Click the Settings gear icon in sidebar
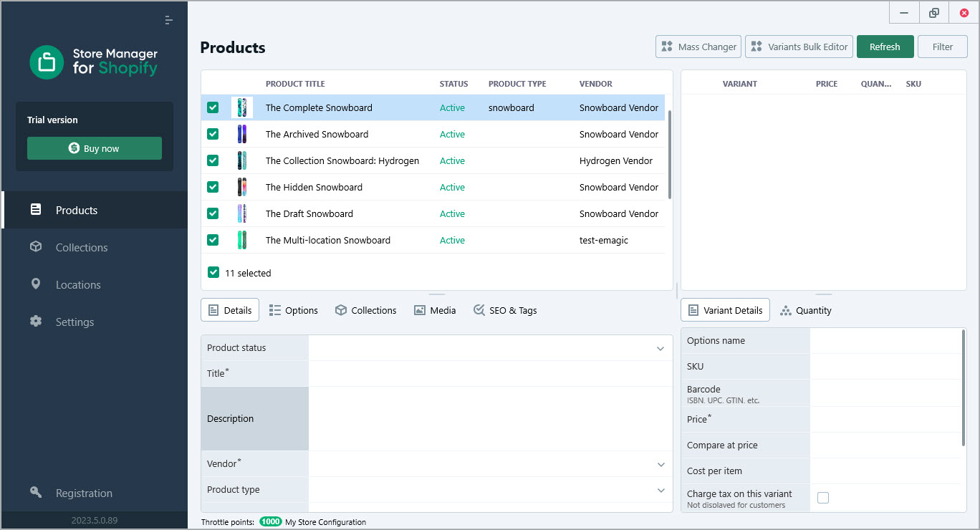Screen dimensions: 980x530 click(36, 322)
